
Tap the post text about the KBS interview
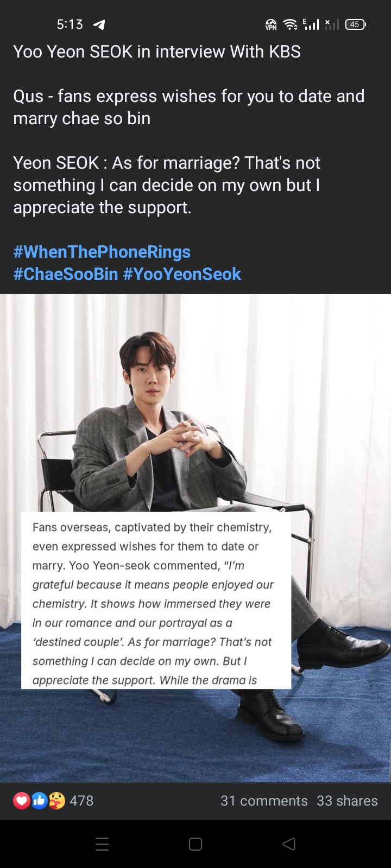(189, 129)
